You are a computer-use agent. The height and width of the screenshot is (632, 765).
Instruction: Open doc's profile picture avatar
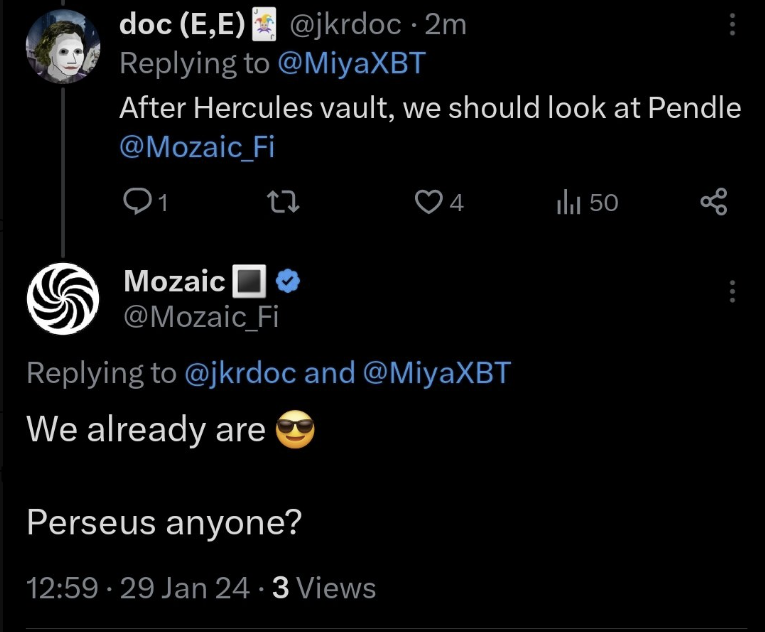(62, 50)
